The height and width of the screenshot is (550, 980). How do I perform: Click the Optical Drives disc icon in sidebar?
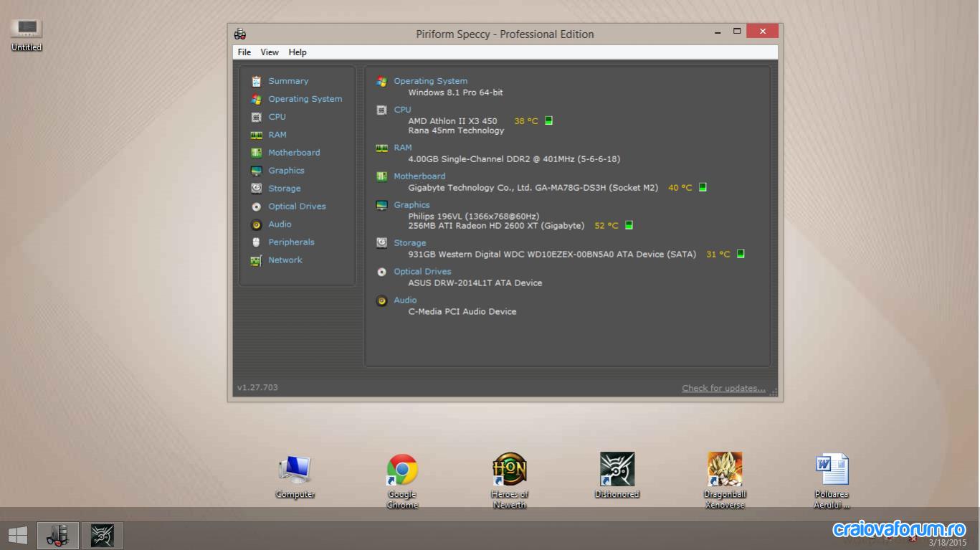coord(256,207)
